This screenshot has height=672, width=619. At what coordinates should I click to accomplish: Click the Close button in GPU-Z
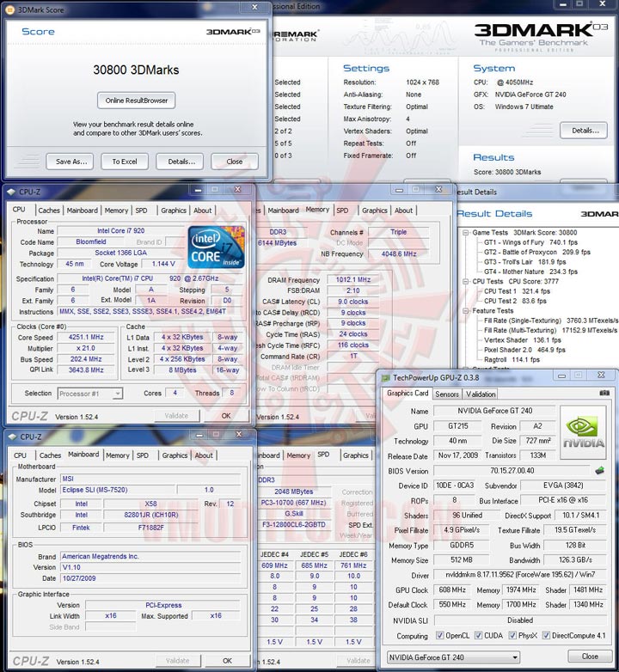(x=590, y=657)
